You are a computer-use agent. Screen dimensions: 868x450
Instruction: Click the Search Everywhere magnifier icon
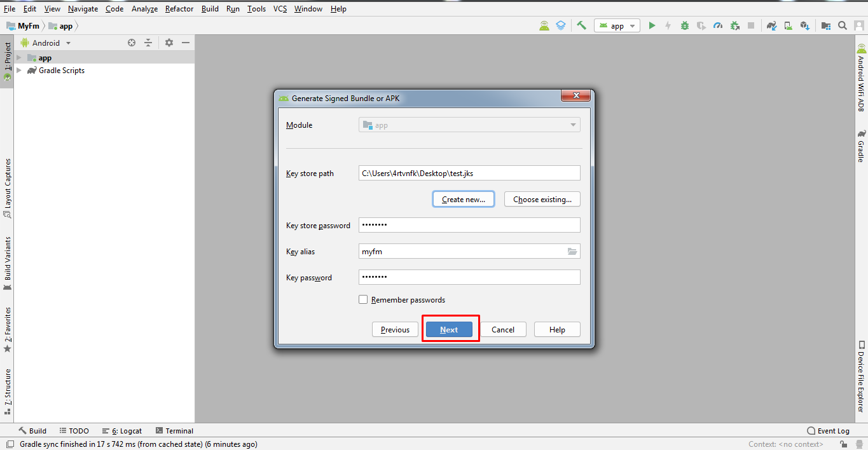tap(843, 26)
